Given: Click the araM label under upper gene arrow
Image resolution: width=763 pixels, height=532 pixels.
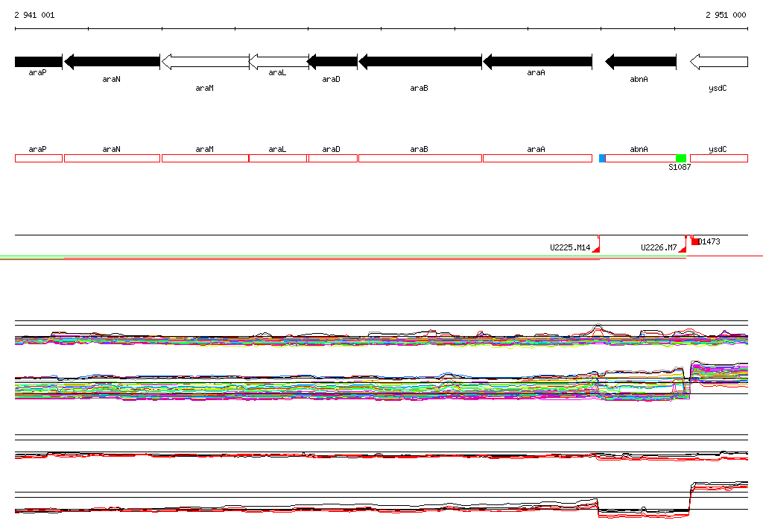Looking at the screenshot, I should [x=204, y=88].
